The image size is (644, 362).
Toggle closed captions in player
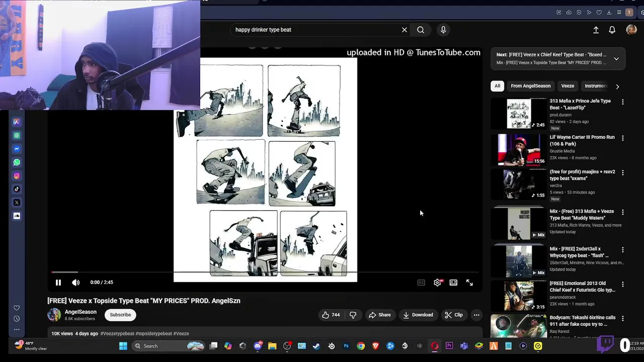pos(421,283)
